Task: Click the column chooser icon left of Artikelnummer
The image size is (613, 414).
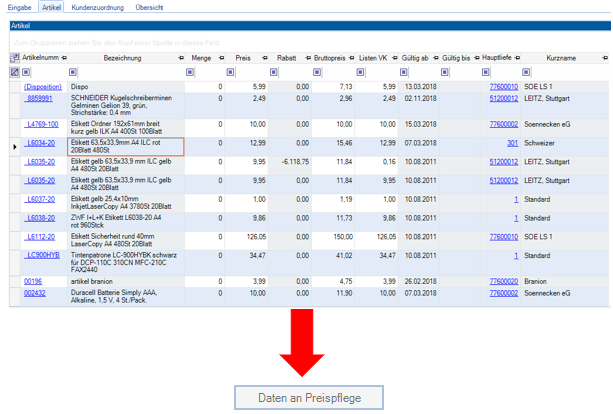Action: click(x=14, y=58)
